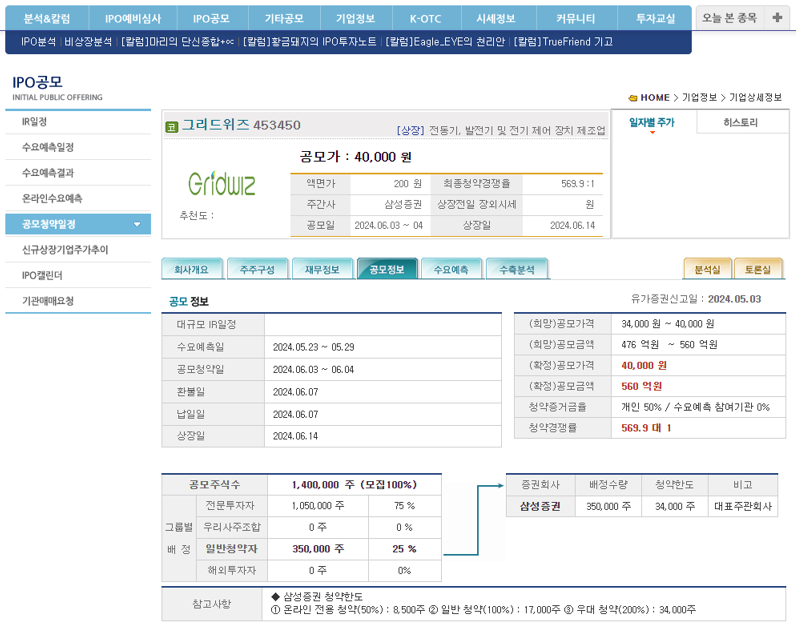The width and height of the screenshot is (796, 633).
Task: Open the 기타공모 top menu
Action: (x=284, y=19)
